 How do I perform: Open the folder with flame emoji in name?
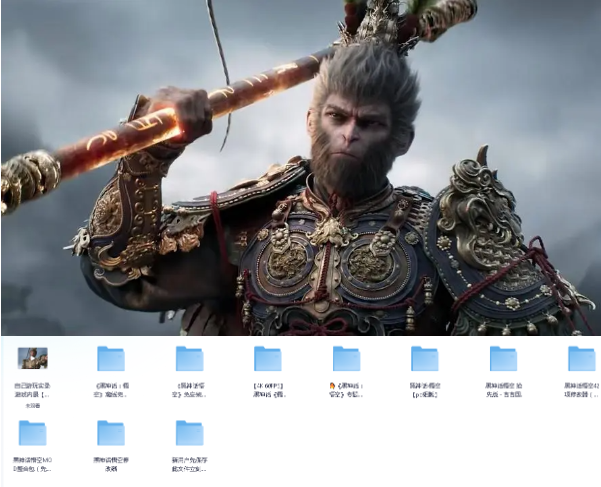[x=346, y=359]
